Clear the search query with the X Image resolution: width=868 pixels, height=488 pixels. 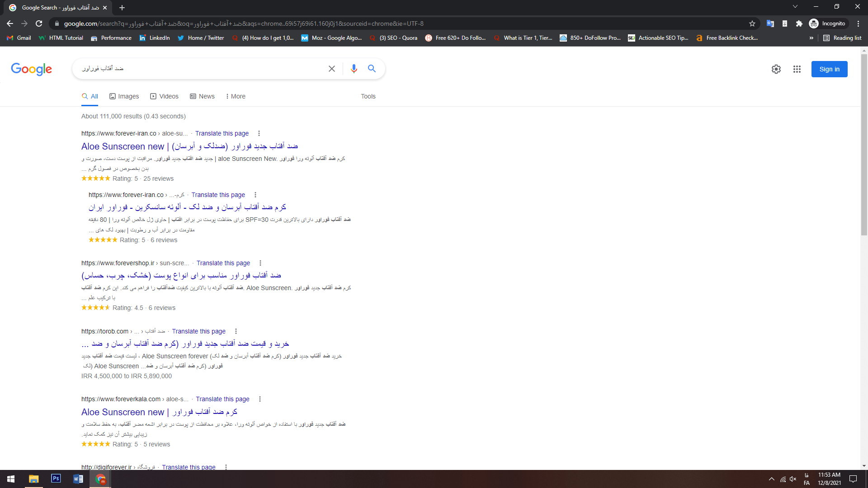click(x=332, y=69)
